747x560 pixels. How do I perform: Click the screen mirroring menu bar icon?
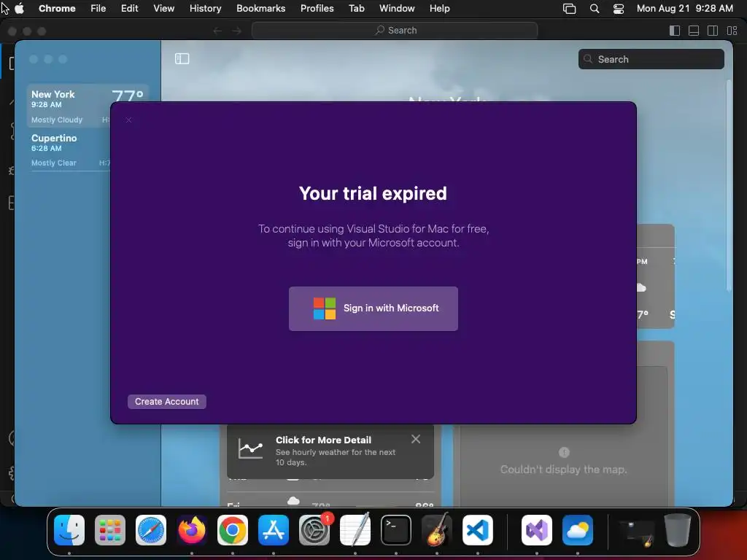pyautogui.click(x=569, y=9)
